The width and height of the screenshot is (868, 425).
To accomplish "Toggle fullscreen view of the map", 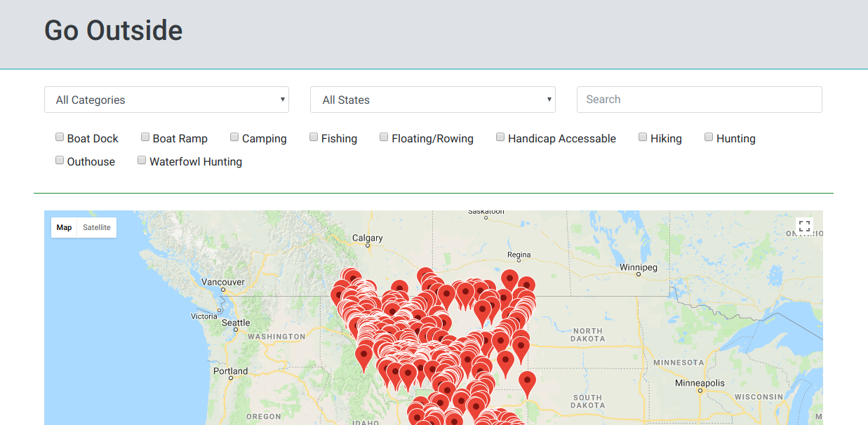I will coord(804,227).
